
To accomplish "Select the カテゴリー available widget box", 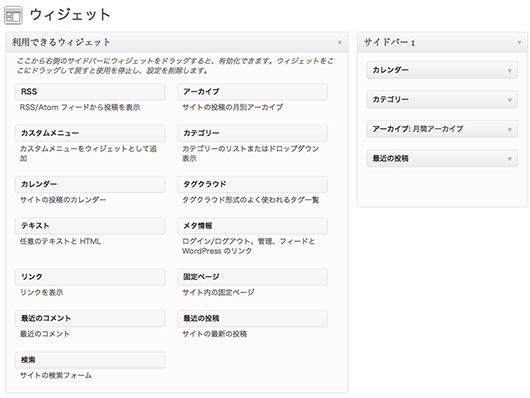I will [252, 134].
